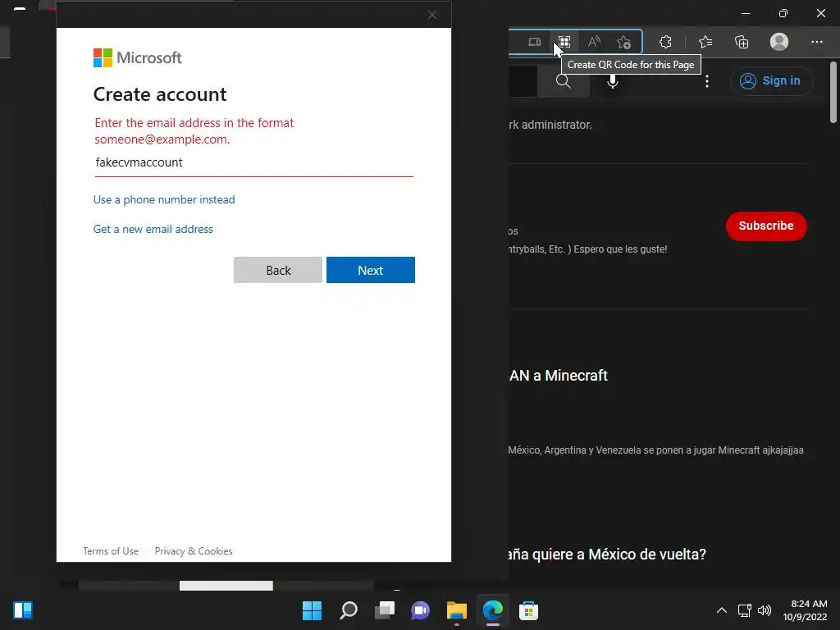Click the Next button in Create account
This screenshot has width=840, height=630.
tap(370, 270)
